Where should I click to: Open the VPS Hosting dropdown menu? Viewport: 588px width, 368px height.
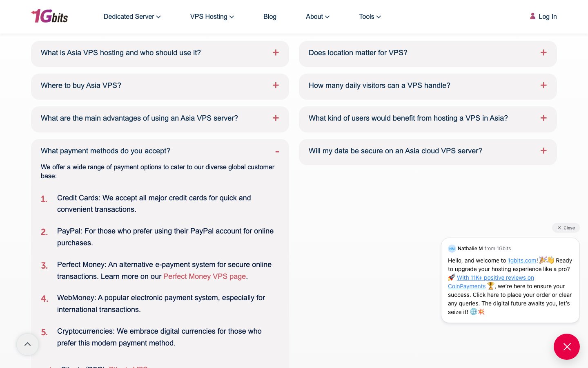pyautogui.click(x=212, y=17)
